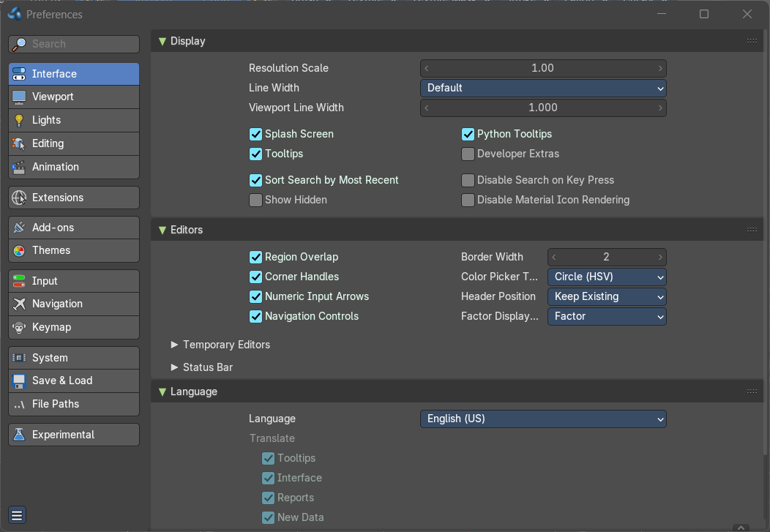Expand the Temporary Editors subpanel
The image size is (770, 532).
tap(174, 345)
